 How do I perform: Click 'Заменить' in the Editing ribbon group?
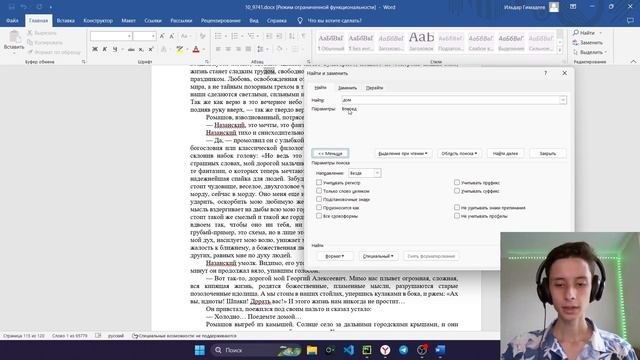(588, 42)
